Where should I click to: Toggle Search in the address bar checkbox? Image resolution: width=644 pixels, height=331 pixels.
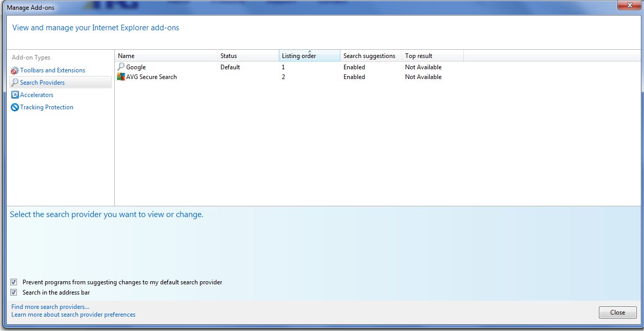14,293
